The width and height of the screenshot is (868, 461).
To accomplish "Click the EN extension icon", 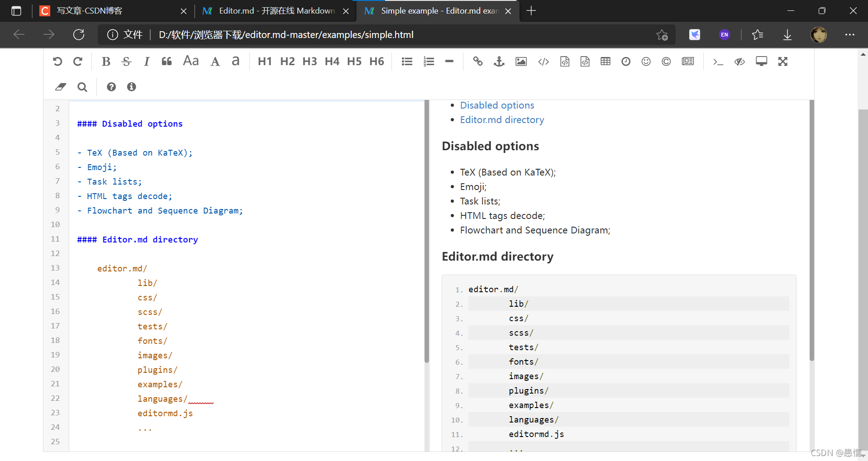I will 725,35.
